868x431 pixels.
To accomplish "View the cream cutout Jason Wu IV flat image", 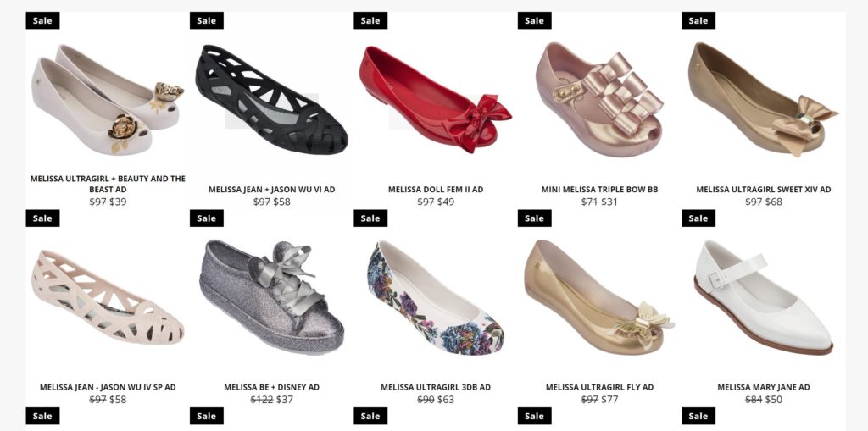I will coord(108,296).
